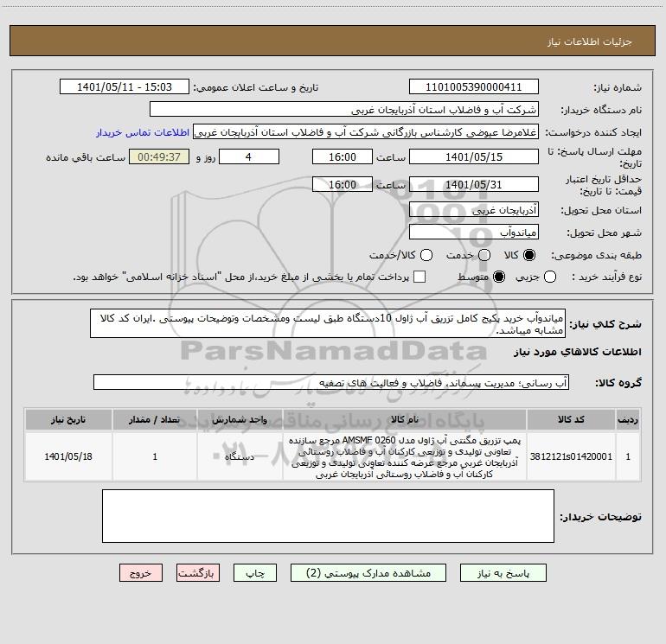Click the تاریخ نیاز column header
Viewport: 666px width, 644px height.
[68, 419]
